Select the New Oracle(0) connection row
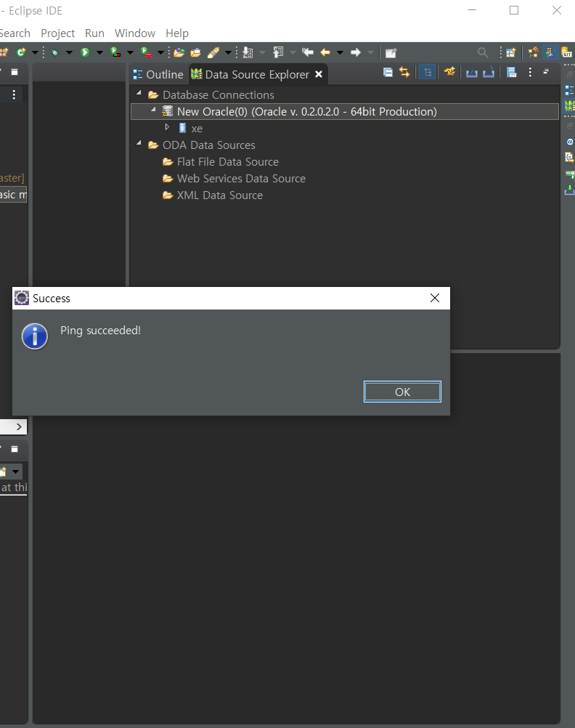Viewport: 575px width, 728px height. tap(345, 111)
